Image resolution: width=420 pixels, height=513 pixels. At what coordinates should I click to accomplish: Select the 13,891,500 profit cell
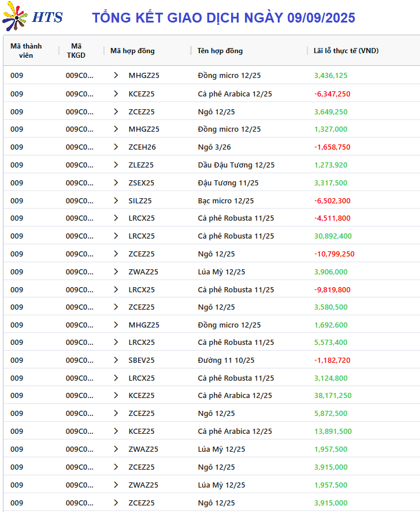(333, 431)
